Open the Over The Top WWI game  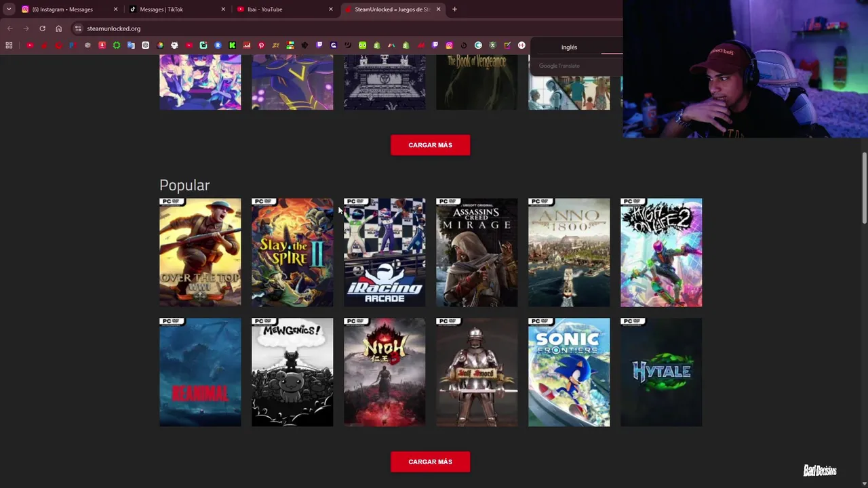(x=200, y=252)
